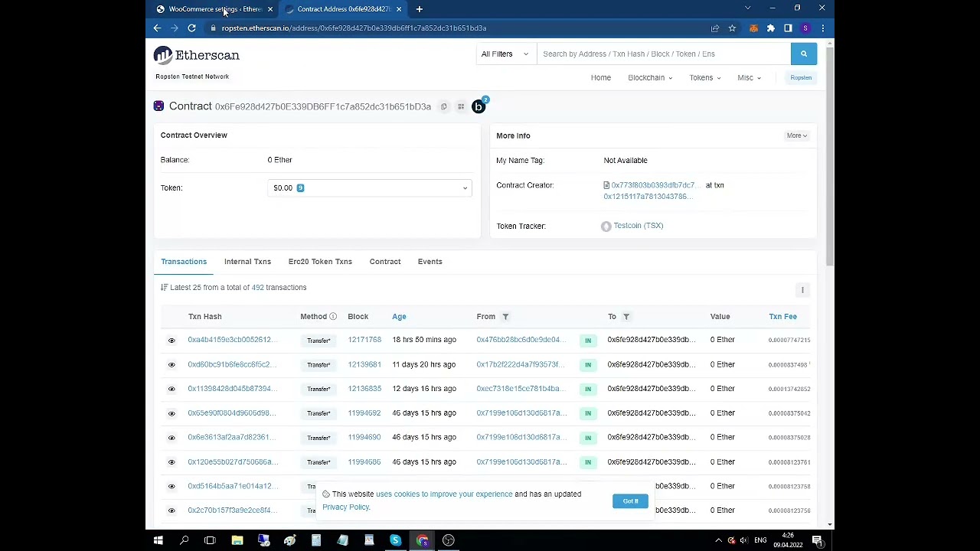Filter transactions by To address
The height and width of the screenshot is (551, 980).
click(626, 316)
